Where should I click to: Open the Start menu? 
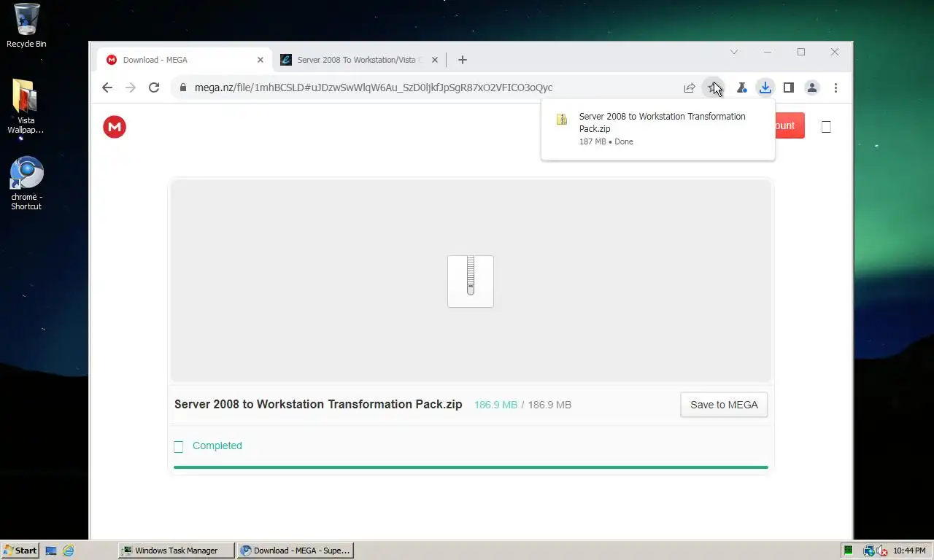pyautogui.click(x=20, y=551)
